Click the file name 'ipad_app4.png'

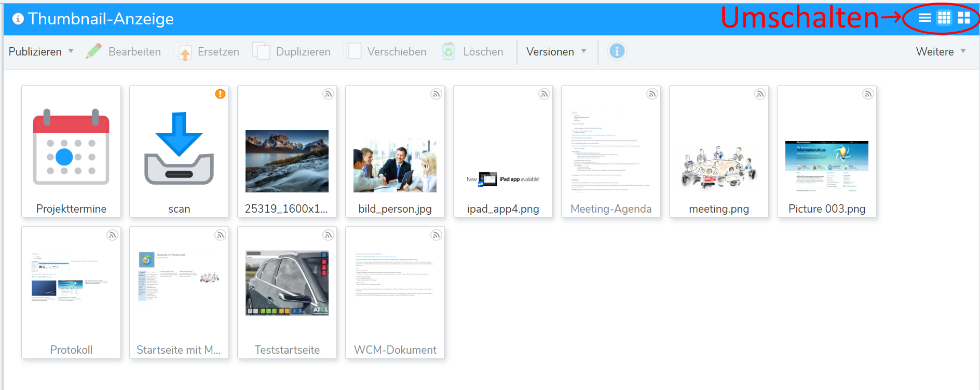click(503, 209)
